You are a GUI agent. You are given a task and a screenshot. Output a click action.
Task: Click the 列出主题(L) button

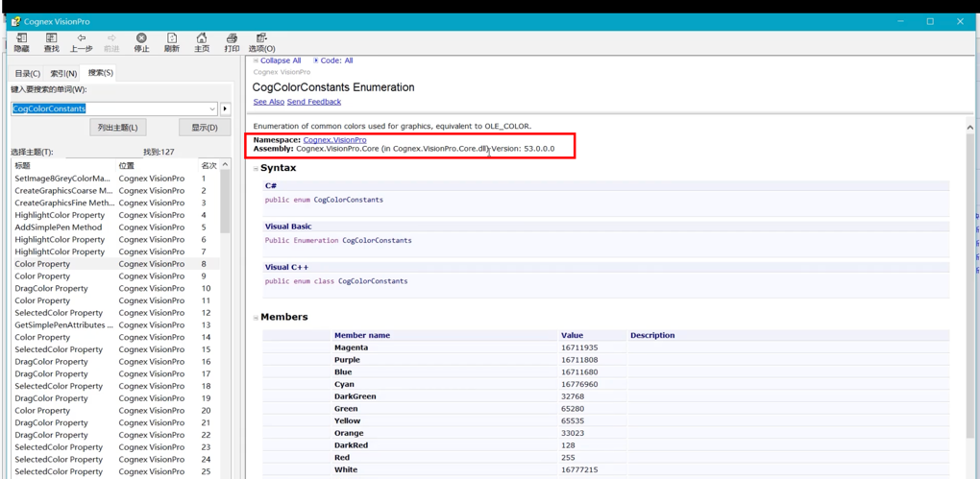point(118,128)
